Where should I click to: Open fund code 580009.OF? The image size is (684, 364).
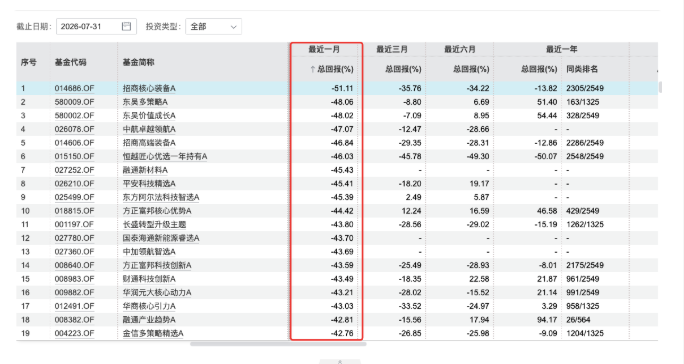74,102
